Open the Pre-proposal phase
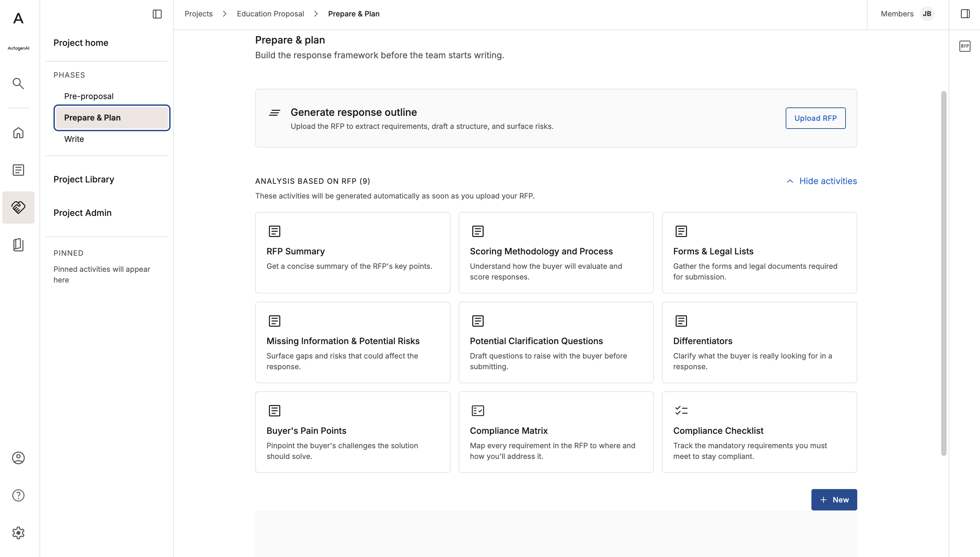The width and height of the screenshot is (980, 557). pos(89,96)
